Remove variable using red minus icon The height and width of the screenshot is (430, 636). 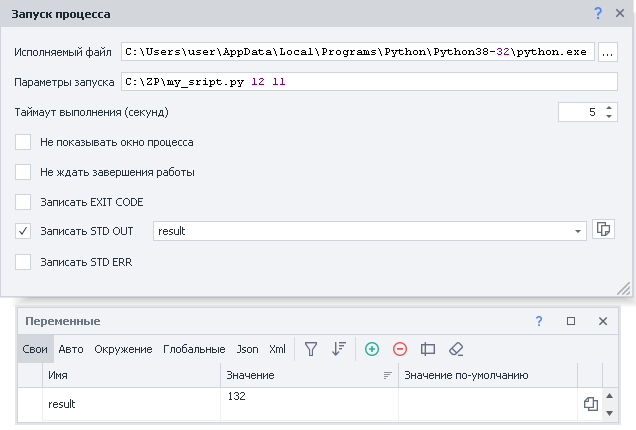(400, 349)
